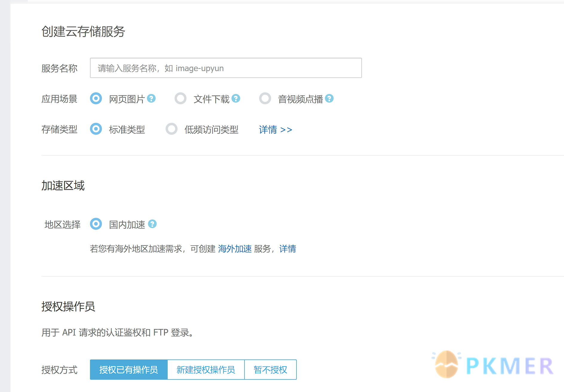The width and height of the screenshot is (564, 392).
Task: Switch storage type to 低频访问类型
Action: coord(172,129)
